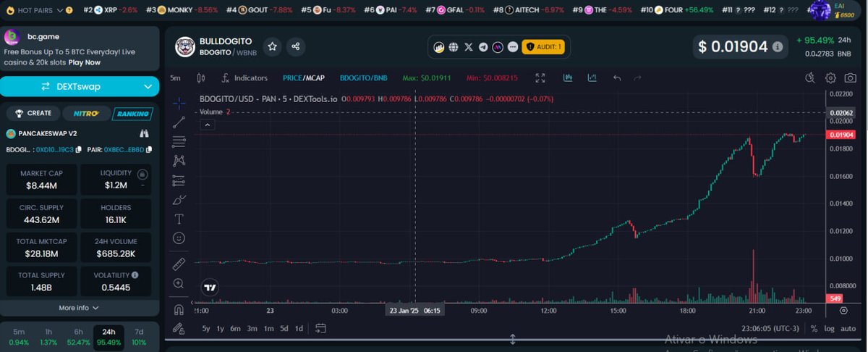Image resolution: width=868 pixels, height=352 pixels.
Task: Click the CREATE button
Action: [33, 113]
